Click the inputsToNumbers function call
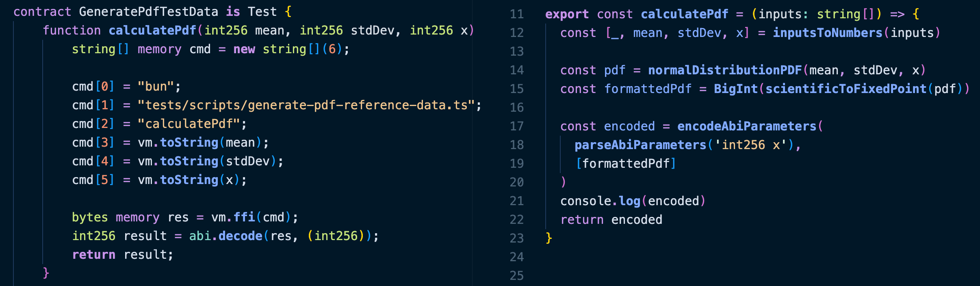Image resolution: width=980 pixels, height=286 pixels. [x=828, y=33]
